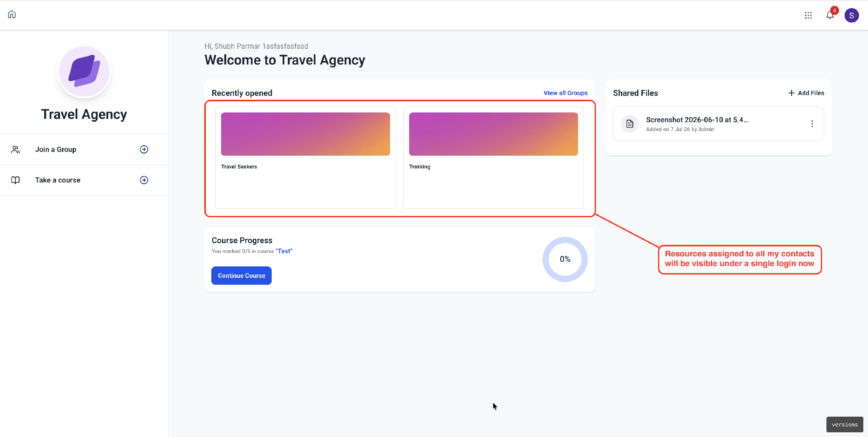Click the Continue Course button
Viewport: 868px width, 437px height.
(x=242, y=275)
